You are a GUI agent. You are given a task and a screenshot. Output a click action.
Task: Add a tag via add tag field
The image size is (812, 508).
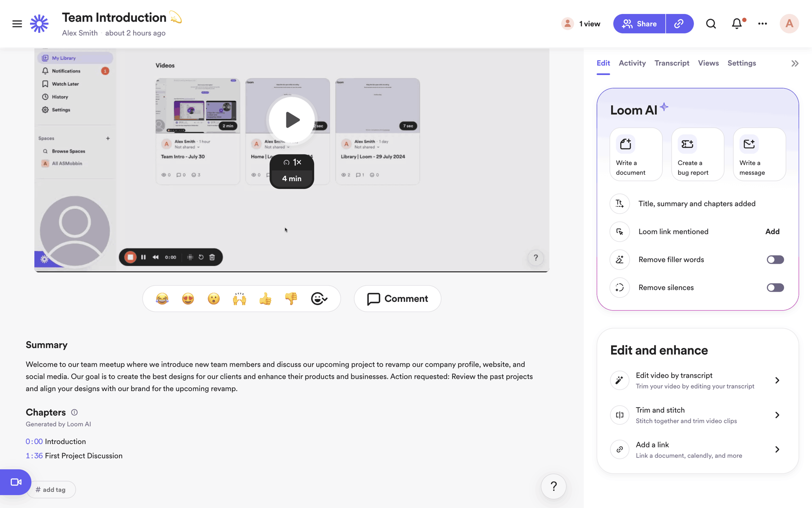tap(51, 490)
